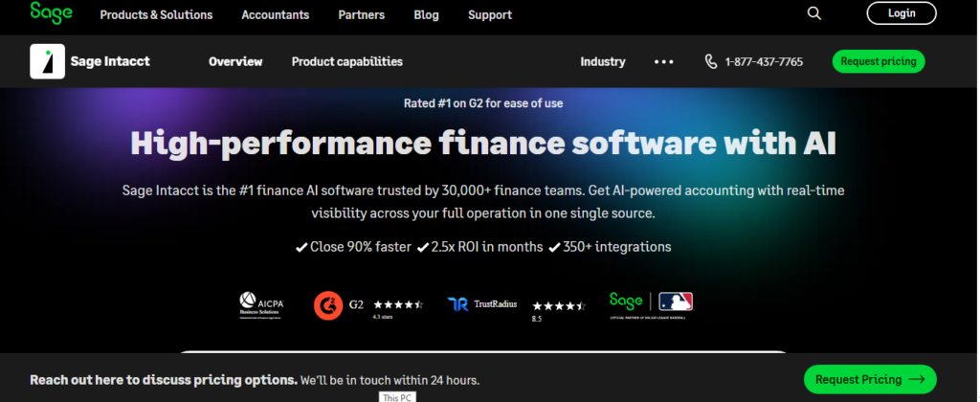Go to the Blog
Viewport: 980px width, 402px height.
pyautogui.click(x=426, y=14)
